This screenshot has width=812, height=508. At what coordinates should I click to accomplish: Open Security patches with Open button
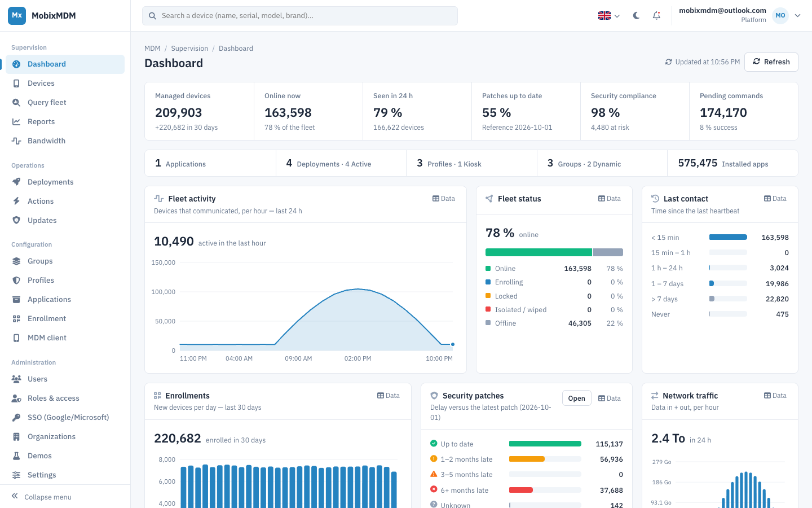point(577,398)
